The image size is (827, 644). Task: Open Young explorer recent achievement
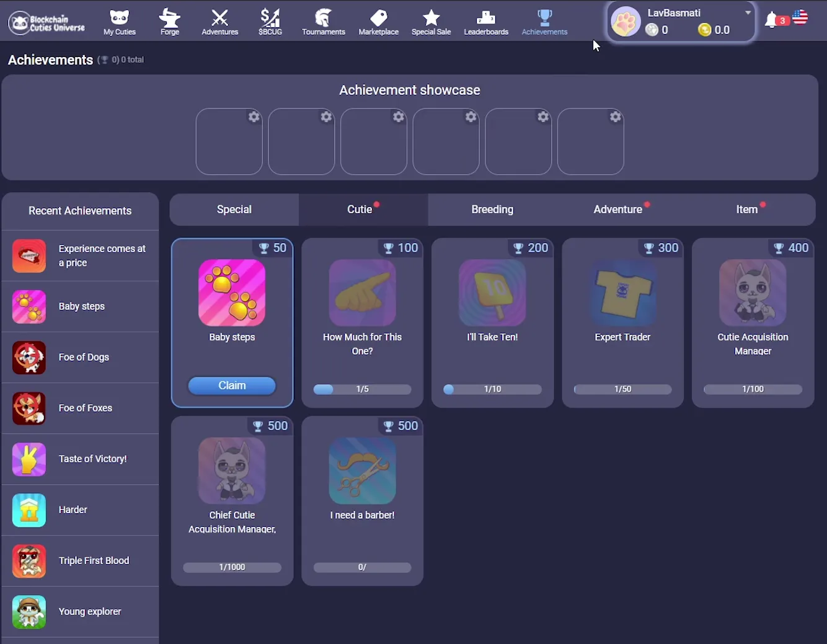(x=80, y=611)
